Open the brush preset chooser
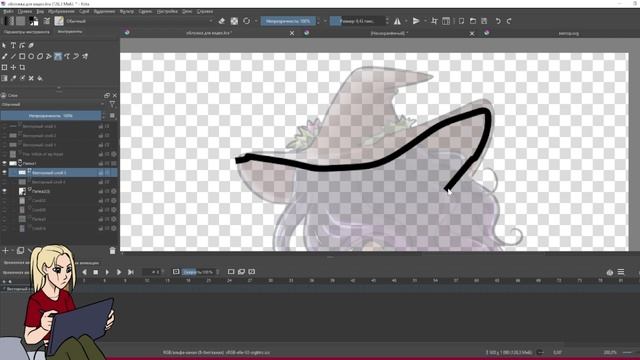This screenshot has width=640, height=360. coord(59,21)
